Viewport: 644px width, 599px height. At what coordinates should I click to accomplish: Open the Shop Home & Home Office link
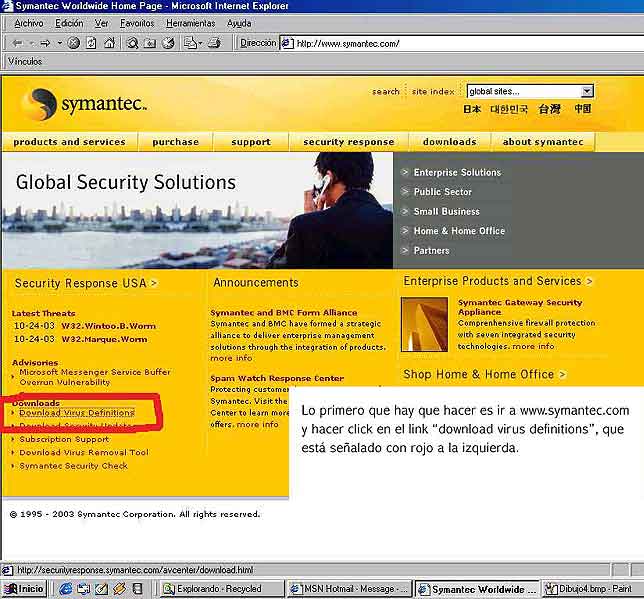pyautogui.click(x=485, y=374)
